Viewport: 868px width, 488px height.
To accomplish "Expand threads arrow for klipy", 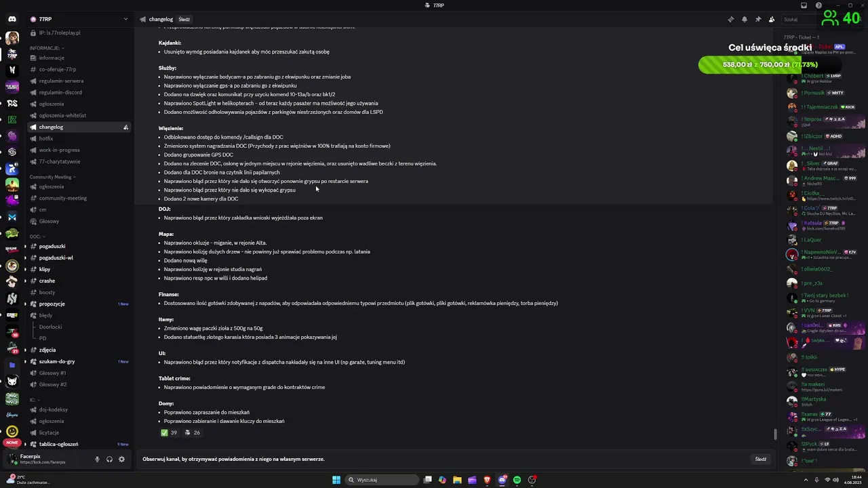I will point(25,269).
